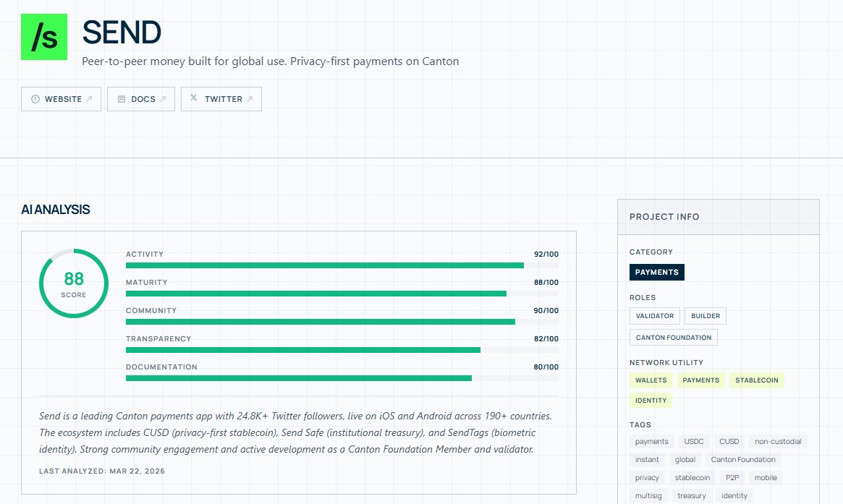Click the 'LAST ANALYZED: MAR 22, 2026' text
This screenshot has height=504, width=843.
(x=102, y=471)
